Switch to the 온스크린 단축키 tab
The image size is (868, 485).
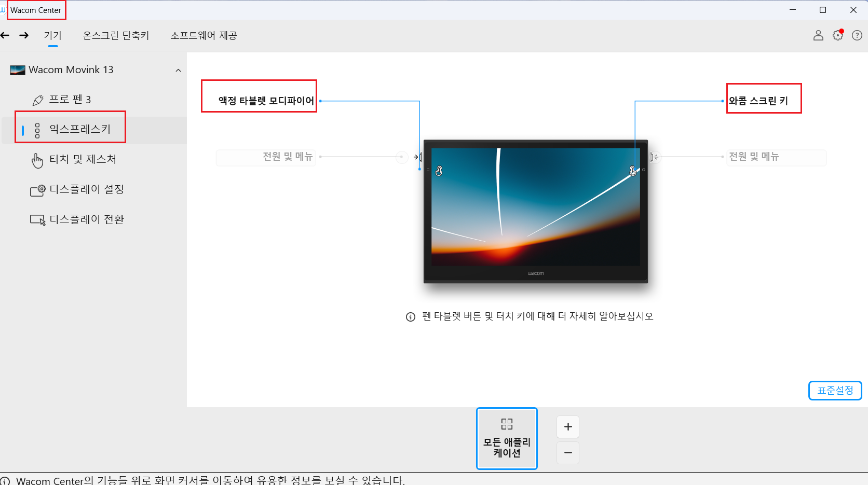coord(116,35)
